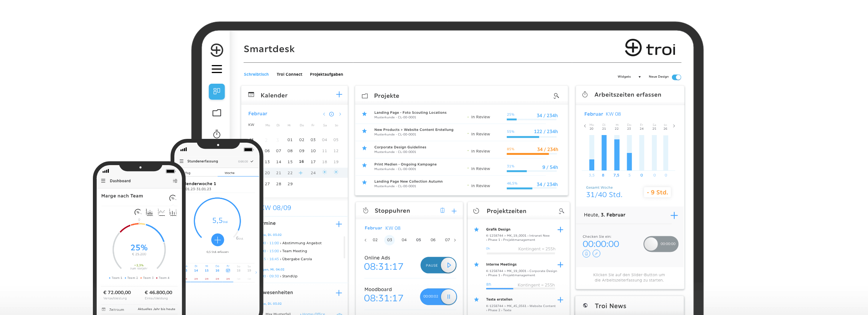
Task: Search in the Projektzeiten panel
Action: click(561, 211)
